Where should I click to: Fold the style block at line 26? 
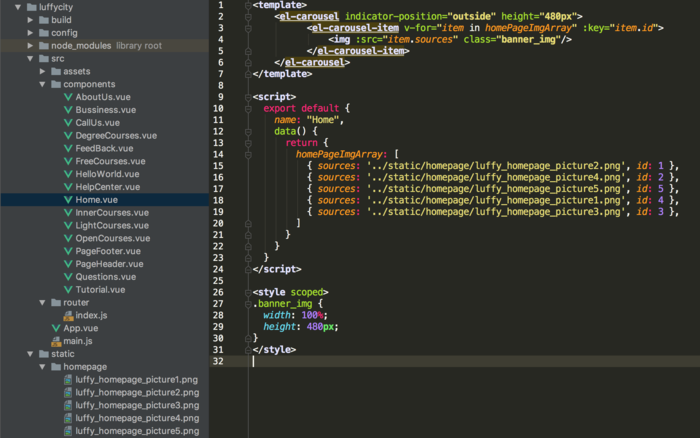(x=248, y=292)
